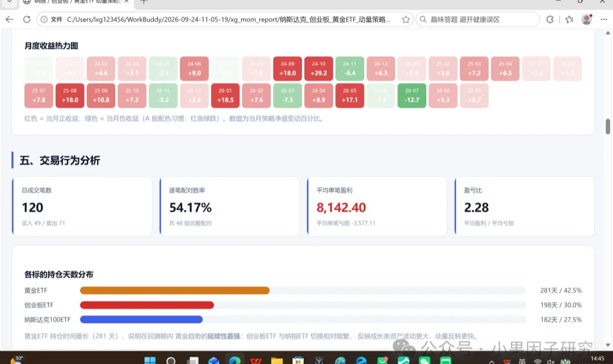Click the average profit value 8,142.40
Screen dimensions: 613x364
click(341, 208)
